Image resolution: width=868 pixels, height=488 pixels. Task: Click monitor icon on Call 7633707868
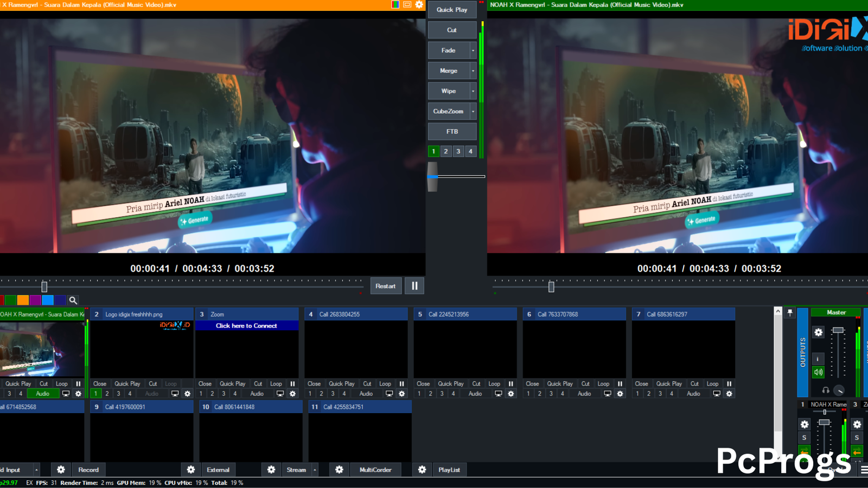607,394
